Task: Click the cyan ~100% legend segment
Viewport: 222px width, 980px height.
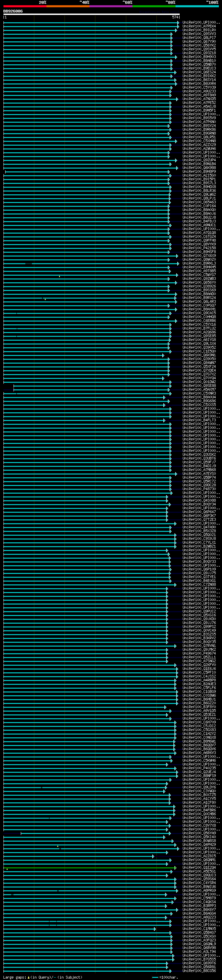Action: [x=197, y=6]
